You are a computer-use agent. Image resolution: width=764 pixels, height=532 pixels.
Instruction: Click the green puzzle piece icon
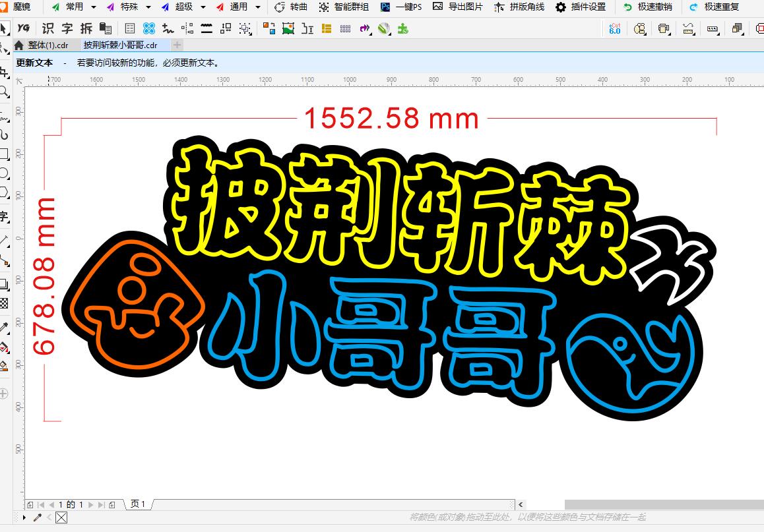click(x=403, y=29)
